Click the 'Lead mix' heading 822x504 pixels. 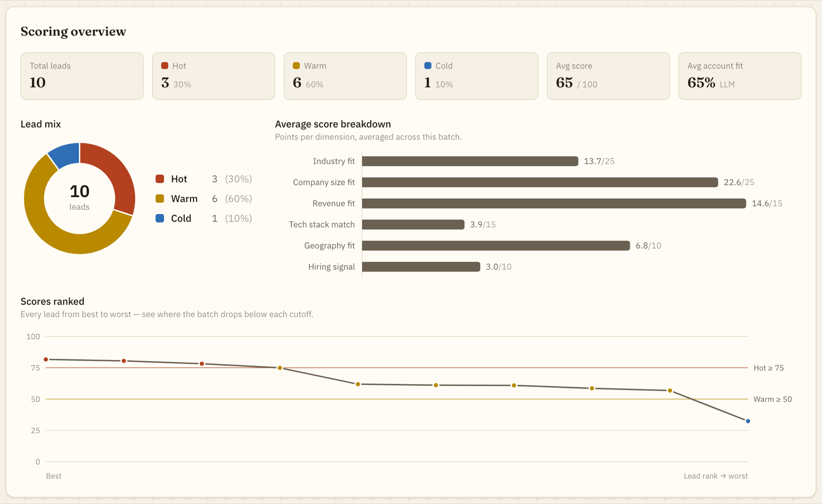tap(41, 124)
